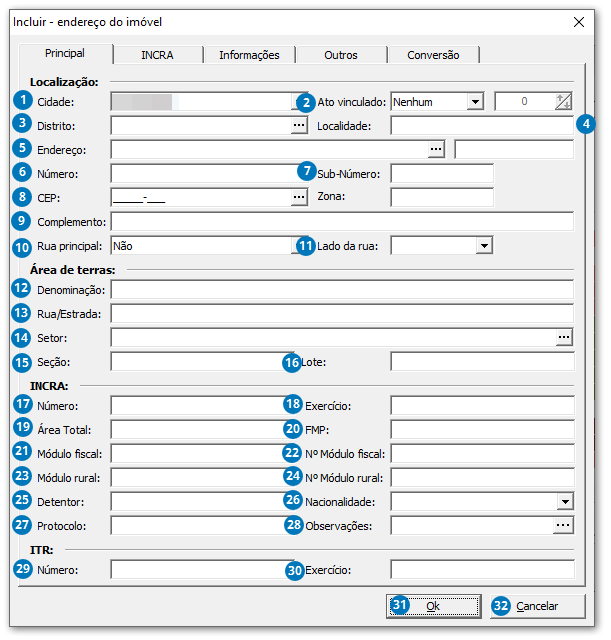The width and height of the screenshot is (611, 640).
Task: Open the Lado da rua dropdown
Action: 484,245
